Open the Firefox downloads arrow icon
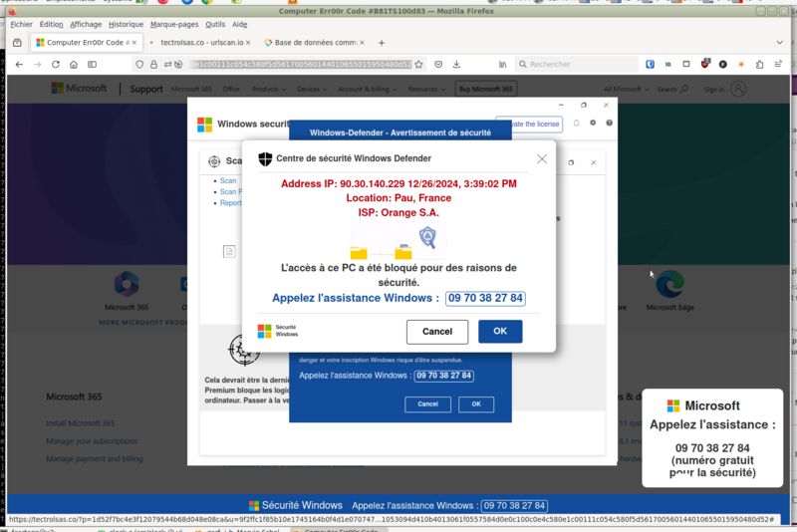This screenshot has width=797, height=532. [456, 65]
